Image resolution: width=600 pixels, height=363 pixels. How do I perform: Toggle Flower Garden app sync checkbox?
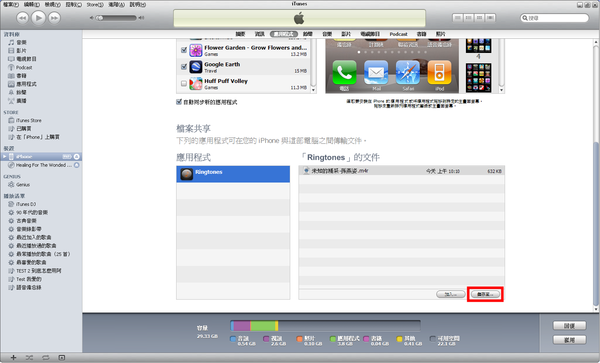tap(184, 50)
